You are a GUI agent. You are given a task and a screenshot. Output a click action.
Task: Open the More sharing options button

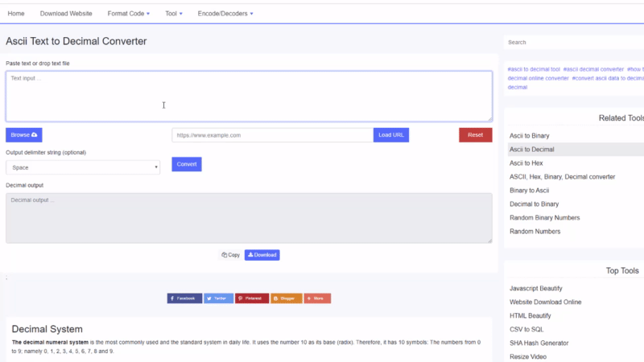tap(317, 298)
